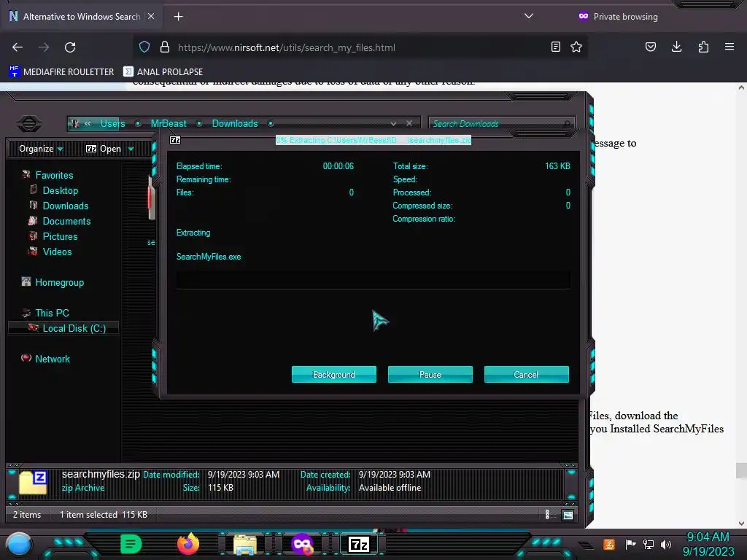Close the Alternative to Windows Search tab

tap(151, 16)
